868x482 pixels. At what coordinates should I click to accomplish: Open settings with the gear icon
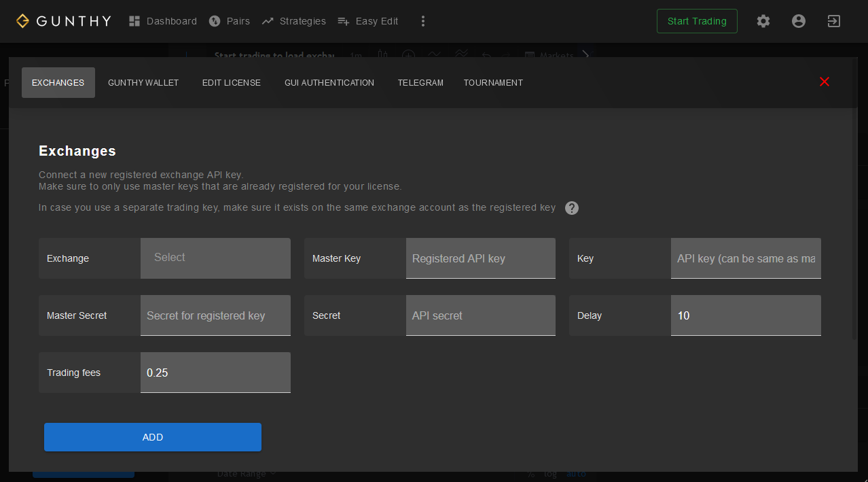click(763, 21)
